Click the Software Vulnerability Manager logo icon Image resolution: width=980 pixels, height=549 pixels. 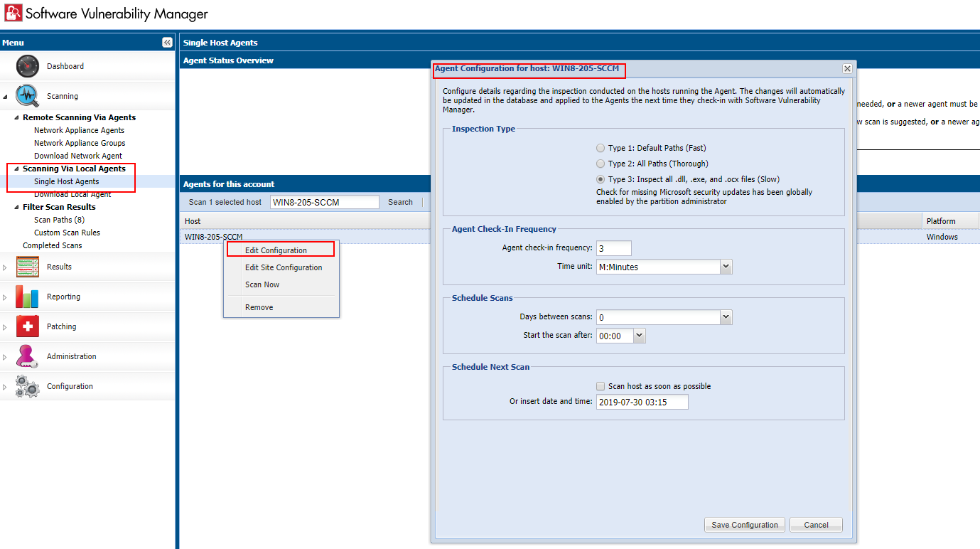click(13, 13)
